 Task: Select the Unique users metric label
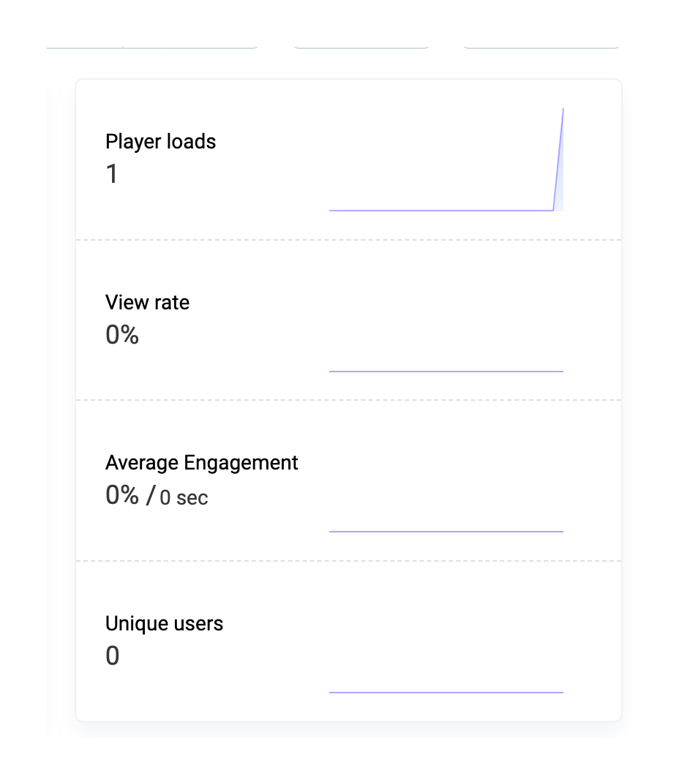point(164,623)
